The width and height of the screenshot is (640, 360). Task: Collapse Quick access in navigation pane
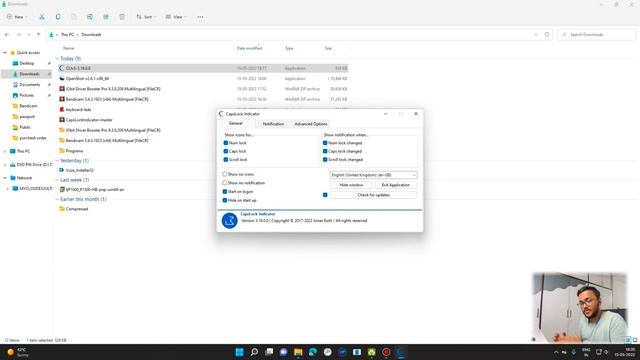[x=5, y=53]
